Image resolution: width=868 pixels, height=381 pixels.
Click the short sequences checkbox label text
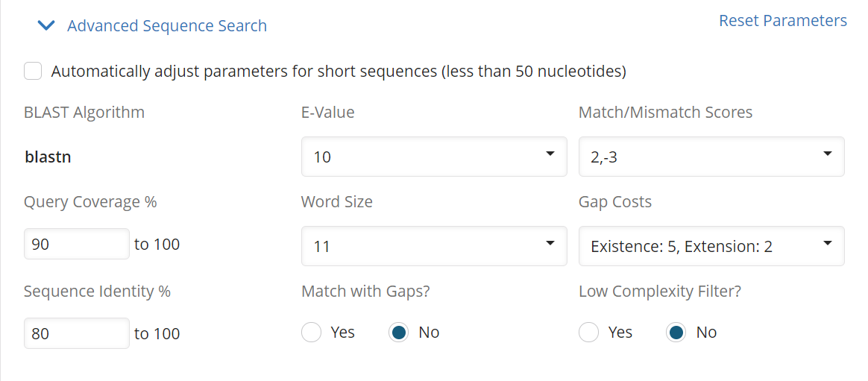pyautogui.click(x=339, y=72)
